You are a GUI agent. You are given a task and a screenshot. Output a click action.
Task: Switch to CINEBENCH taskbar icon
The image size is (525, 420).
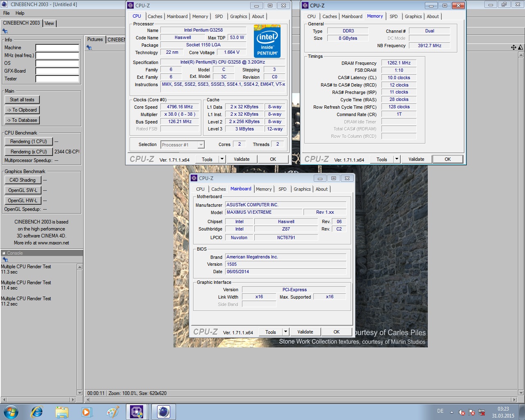tap(163, 412)
